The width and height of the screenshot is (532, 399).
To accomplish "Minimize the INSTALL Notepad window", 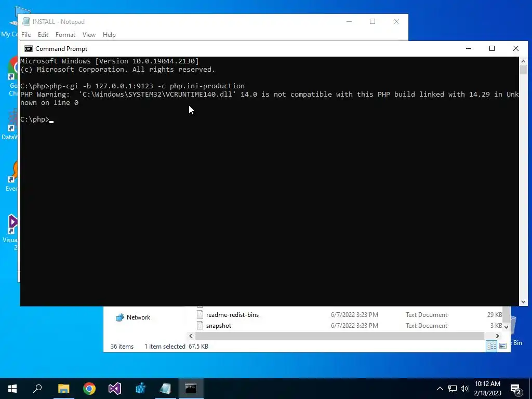I will pyautogui.click(x=349, y=21).
